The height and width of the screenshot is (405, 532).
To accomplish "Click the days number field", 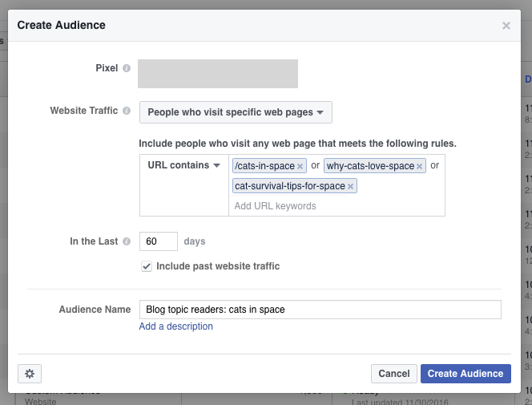I will coord(159,241).
